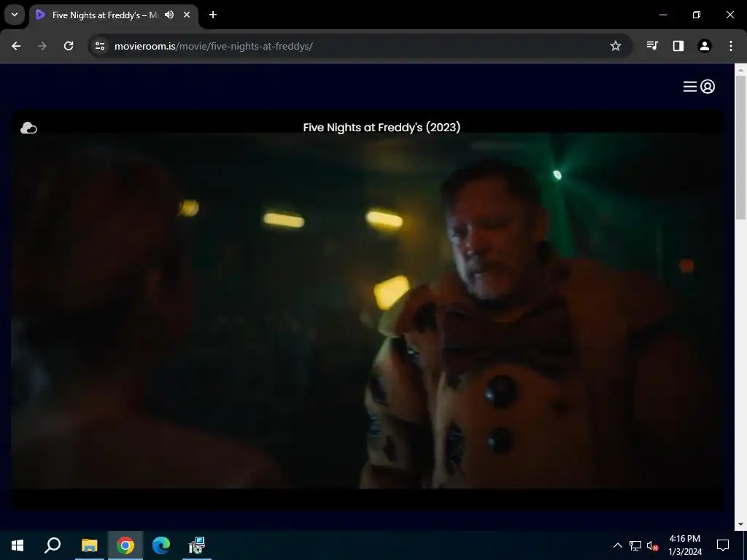This screenshot has width=747, height=560.
Task: Open the Chrome profile menu
Action: [705, 46]
